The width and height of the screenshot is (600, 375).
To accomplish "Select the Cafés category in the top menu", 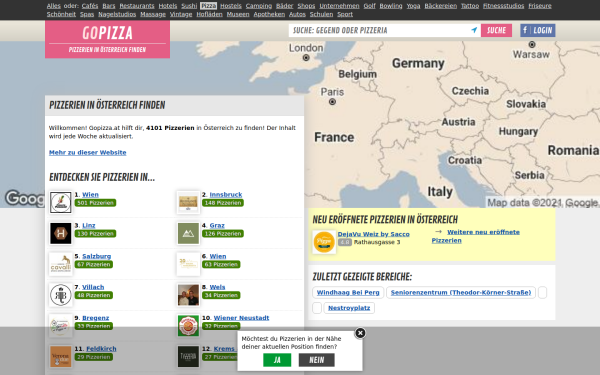I will coord(90,6).
